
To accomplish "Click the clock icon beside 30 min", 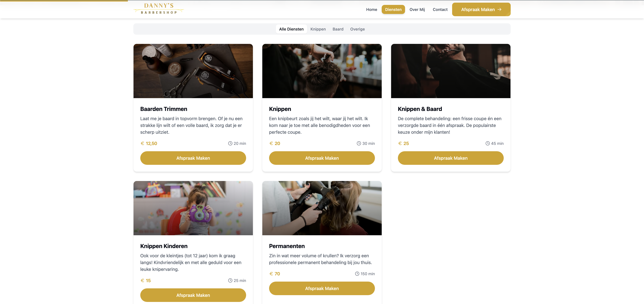I will click(359, 144).
